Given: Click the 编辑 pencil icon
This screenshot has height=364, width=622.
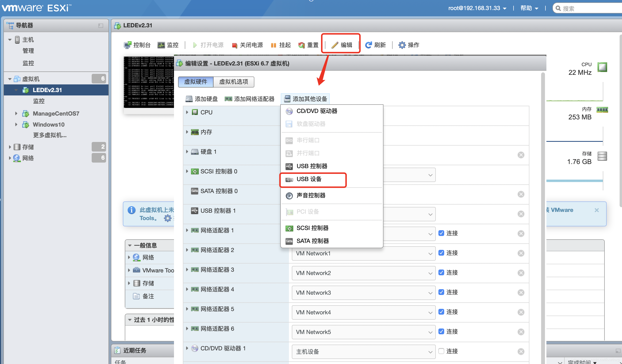Looking at the screenshot, I should pos(335,45).
